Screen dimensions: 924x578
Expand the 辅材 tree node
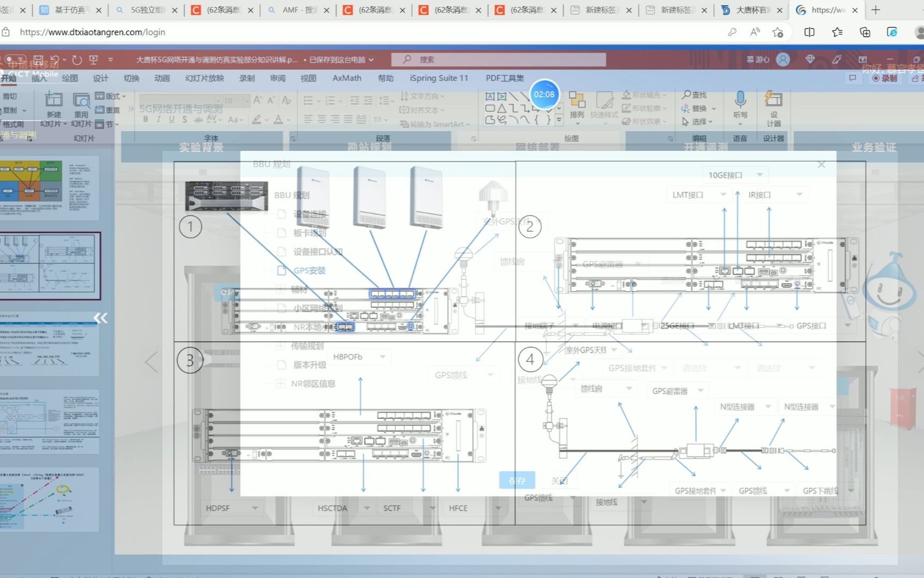click(280, 290)
